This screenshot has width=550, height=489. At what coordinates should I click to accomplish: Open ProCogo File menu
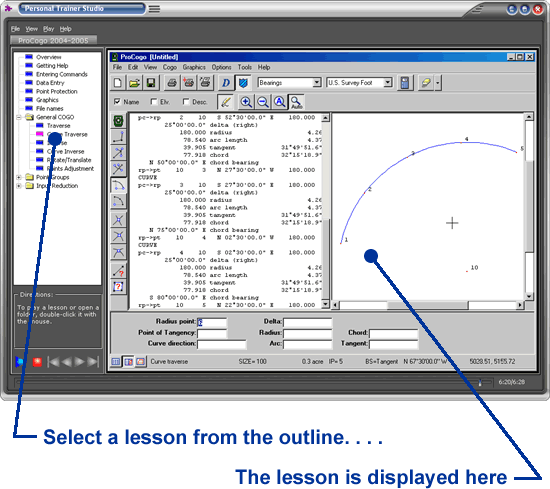(117, 67)
